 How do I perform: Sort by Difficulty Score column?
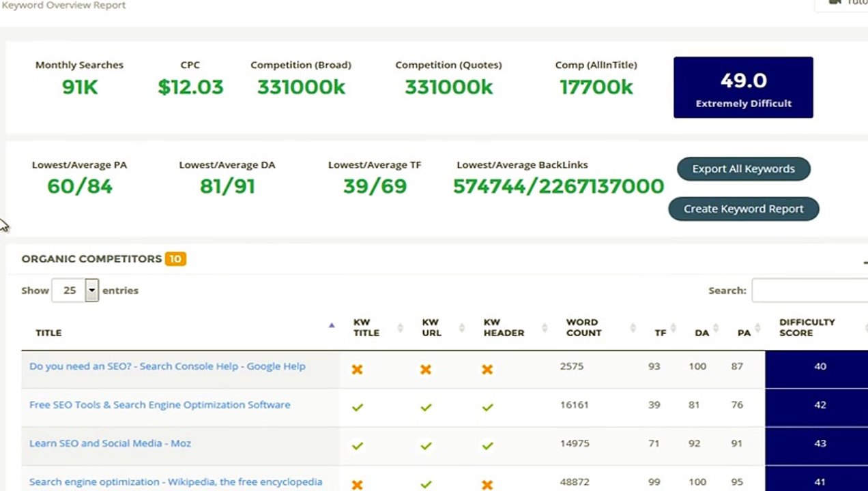pyautogui.click(x=807, y=327)
